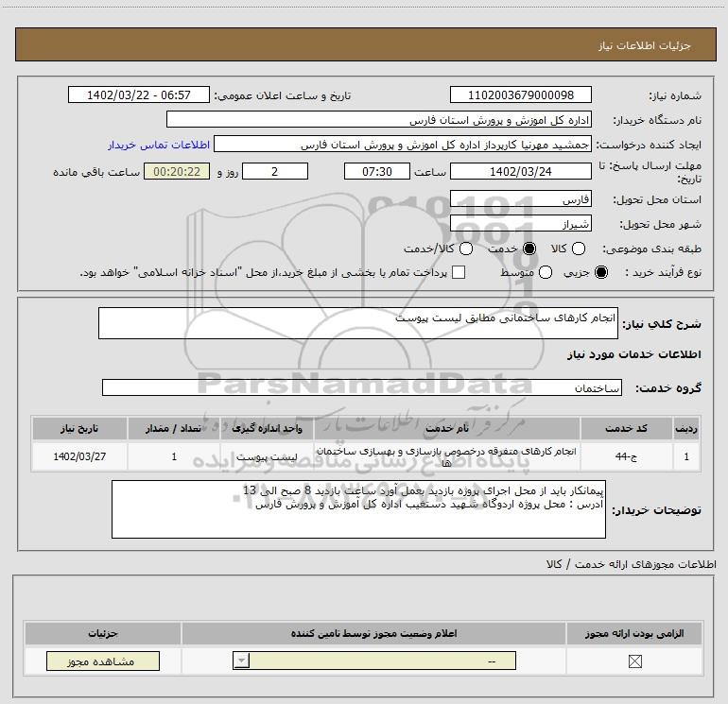Click the تاریخ نیاز column header
Viewport: 728px width, 704px height.
click(79, 428)
